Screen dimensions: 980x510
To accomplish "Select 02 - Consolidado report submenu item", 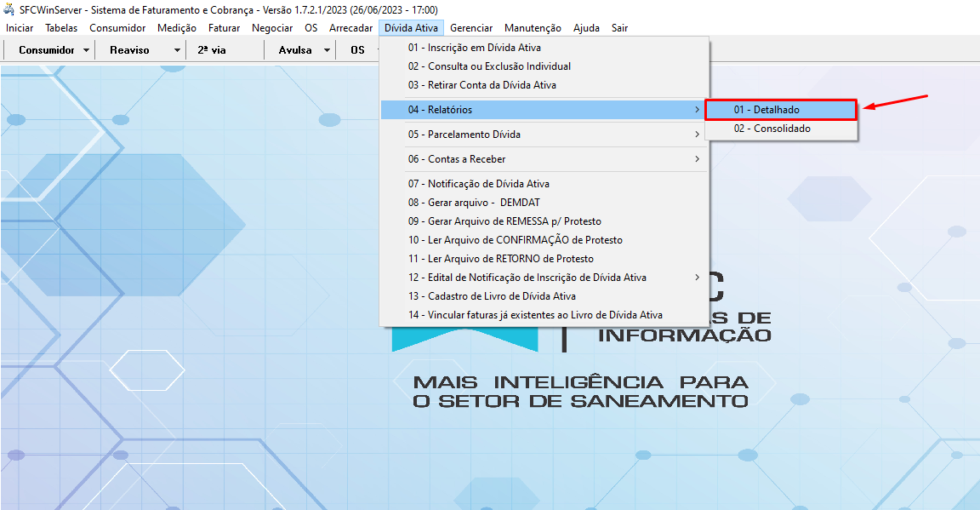I will tap(772, 129).
